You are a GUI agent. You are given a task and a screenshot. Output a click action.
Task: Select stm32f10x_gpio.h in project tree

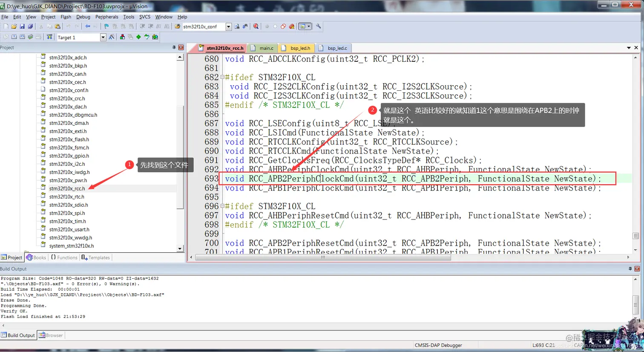click(x=69, y=156)
